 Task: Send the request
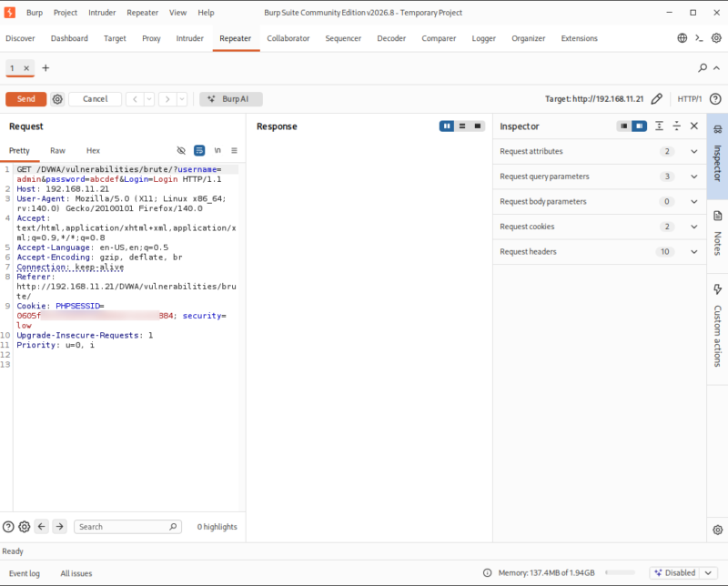coord(26,99)
